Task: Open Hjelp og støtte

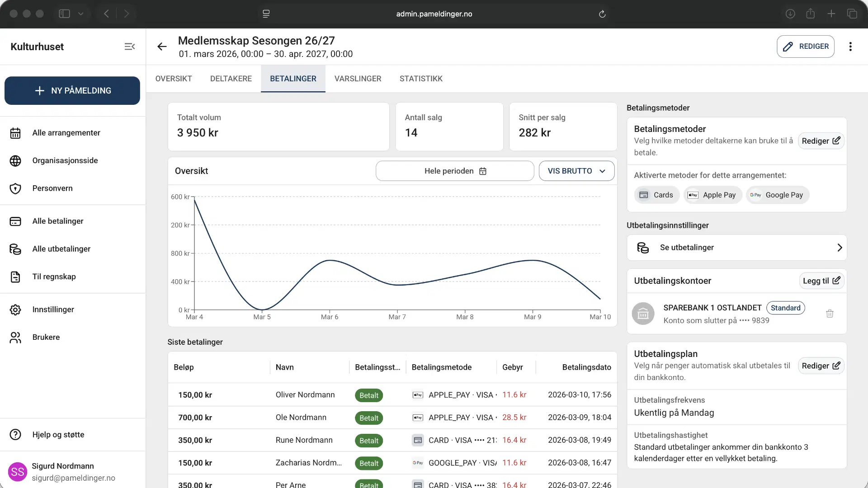Action: point(58,435)
